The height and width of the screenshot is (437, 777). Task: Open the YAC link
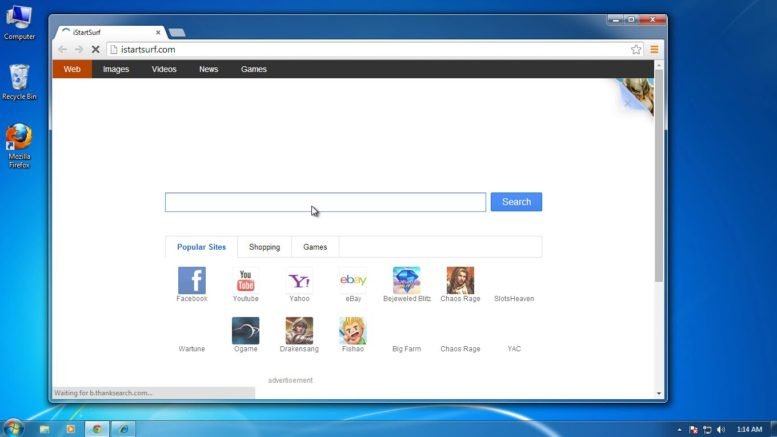pos(514,349)
